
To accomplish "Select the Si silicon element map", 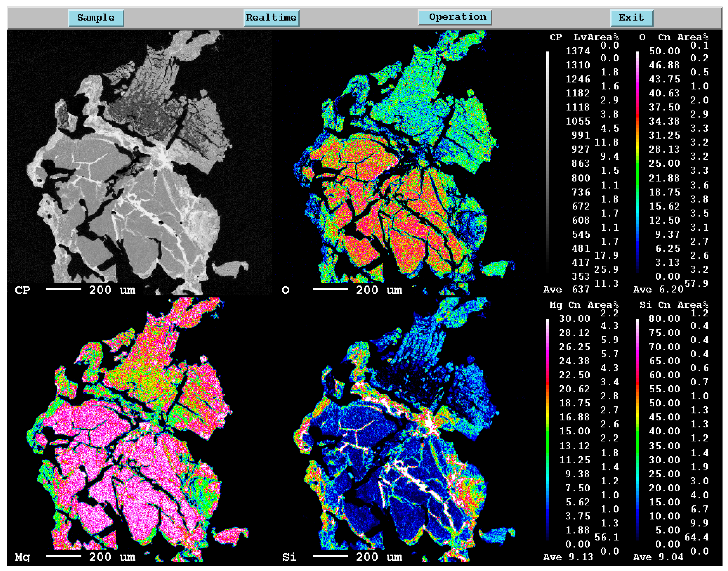I will pos(406,430).
